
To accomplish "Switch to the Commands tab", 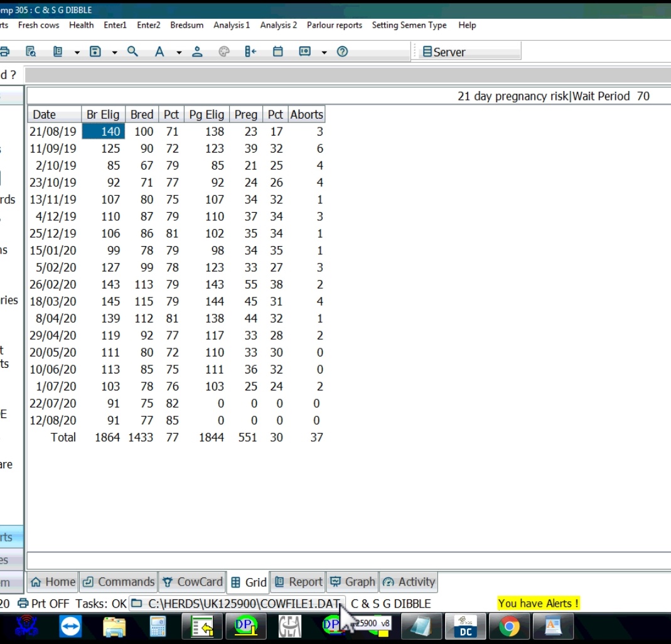I will tap(119, 582).
